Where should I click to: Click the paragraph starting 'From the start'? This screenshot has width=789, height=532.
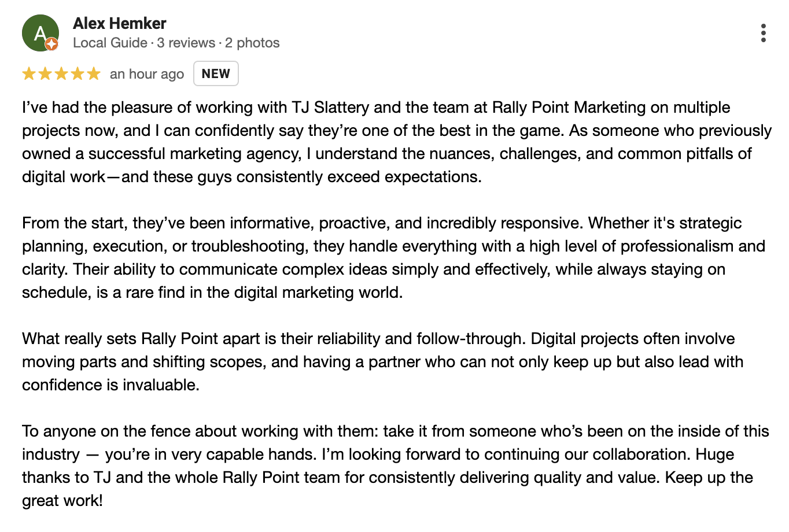(393, 258)
